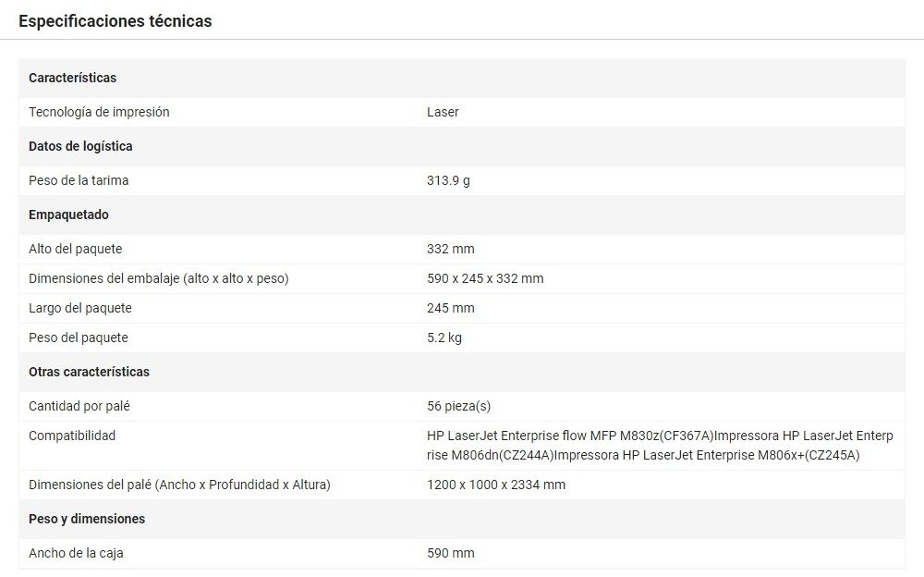This screenshot has height=577, width=924.
Task: Select the Empaquetado section header
Action: tap(68, 215)
